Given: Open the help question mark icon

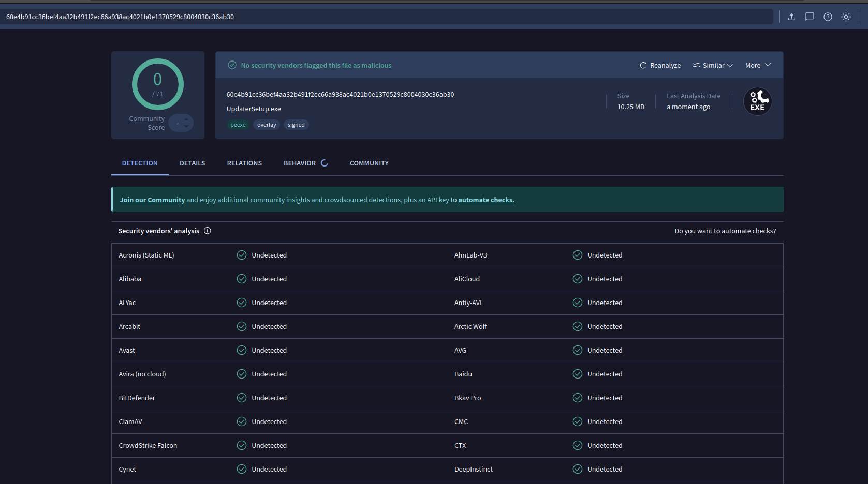Looking at the screenshot, I should point(828,17).
